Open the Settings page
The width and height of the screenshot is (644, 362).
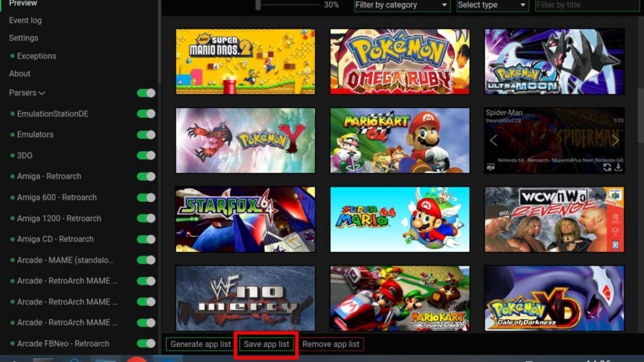tap(23, 38)
